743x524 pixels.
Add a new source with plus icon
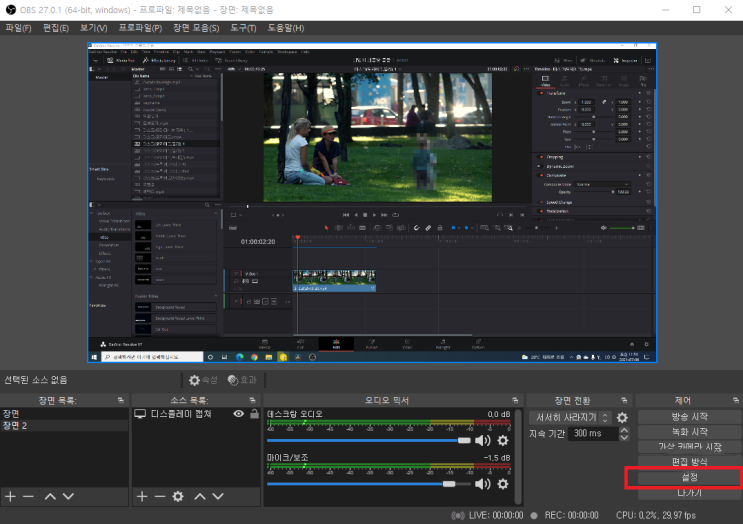coord(142,496)
